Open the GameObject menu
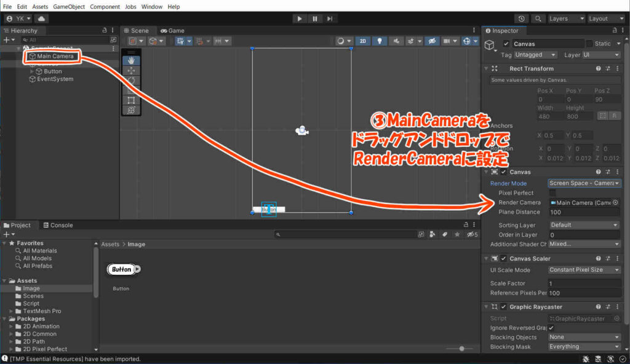The height and width of the screenshot is (364, 630). (x=69, y=6)
